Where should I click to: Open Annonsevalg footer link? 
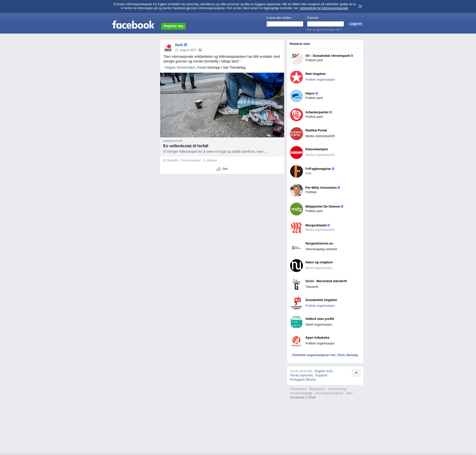pos(301,393)
